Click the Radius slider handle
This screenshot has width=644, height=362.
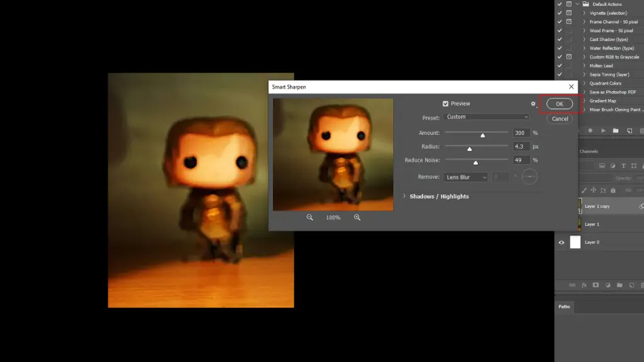coord(469,148)
